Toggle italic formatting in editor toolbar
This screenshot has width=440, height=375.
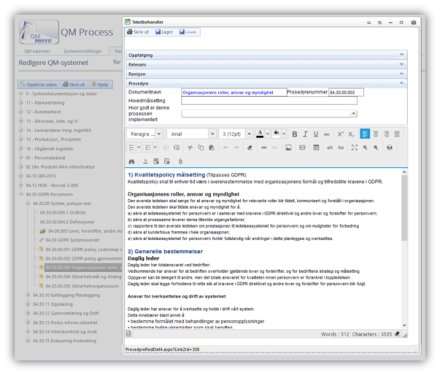pyautogui.click(x=305, y=134)
